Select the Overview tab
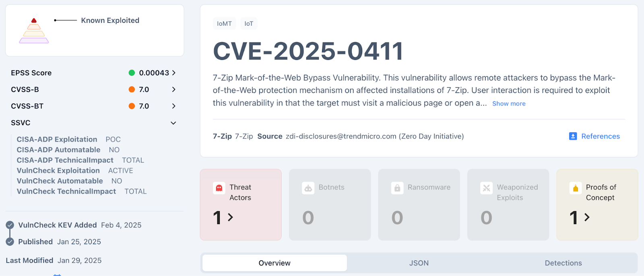This screenshot has height=276, width=644. [x=274, y=263]
